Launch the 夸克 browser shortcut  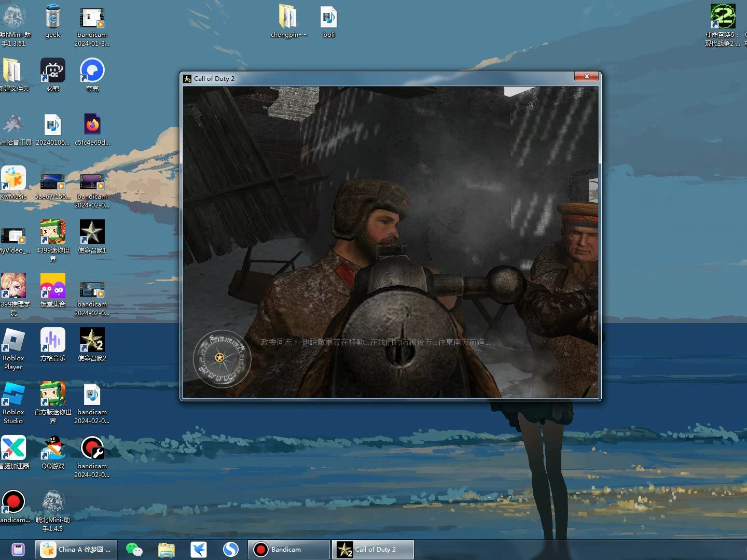pos(92,76)
